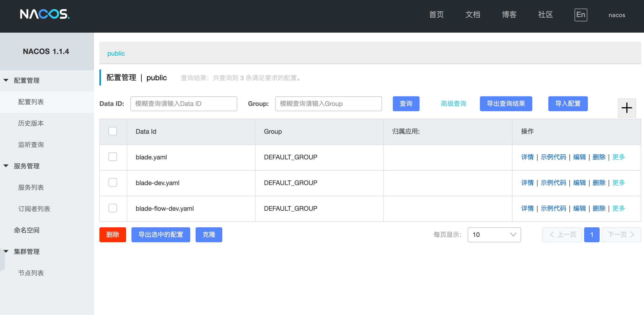Screen dimensions: 644x315
Task: Collapse the 集群管理 sidebar section
Action: [6, 251]
